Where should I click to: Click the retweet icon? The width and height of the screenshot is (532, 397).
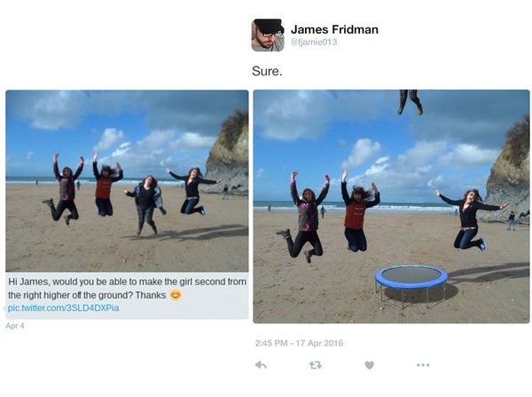click(315, 365)
